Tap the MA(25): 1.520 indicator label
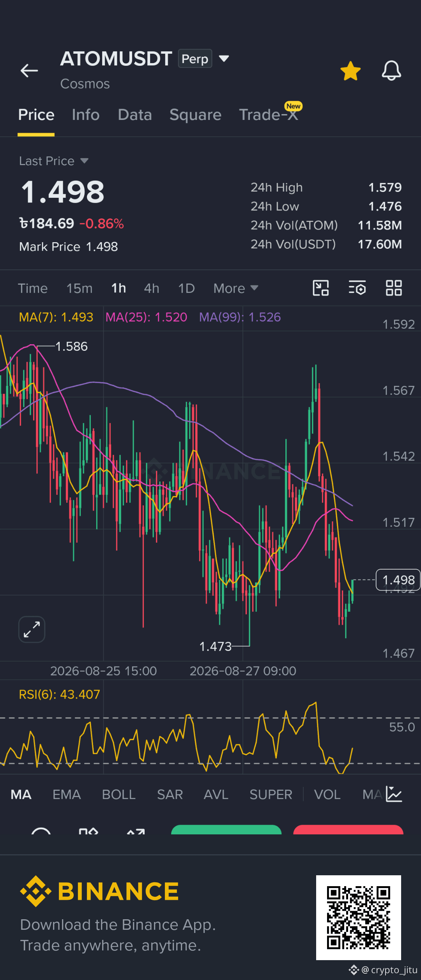This screenshot has width=421, height=980. tap(147, 317)
